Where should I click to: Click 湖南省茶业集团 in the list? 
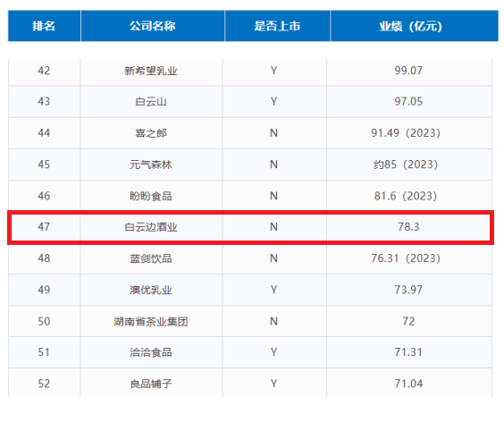tap(151, 321)
